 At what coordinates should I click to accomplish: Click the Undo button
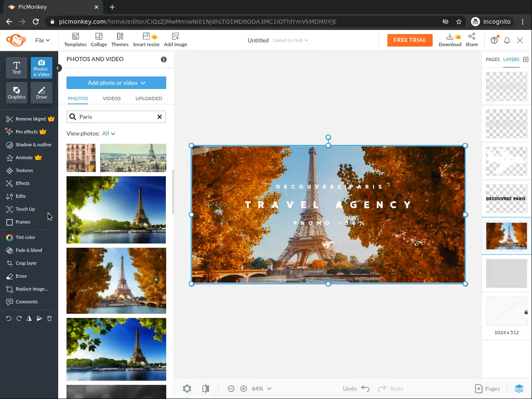coord(356,389)
